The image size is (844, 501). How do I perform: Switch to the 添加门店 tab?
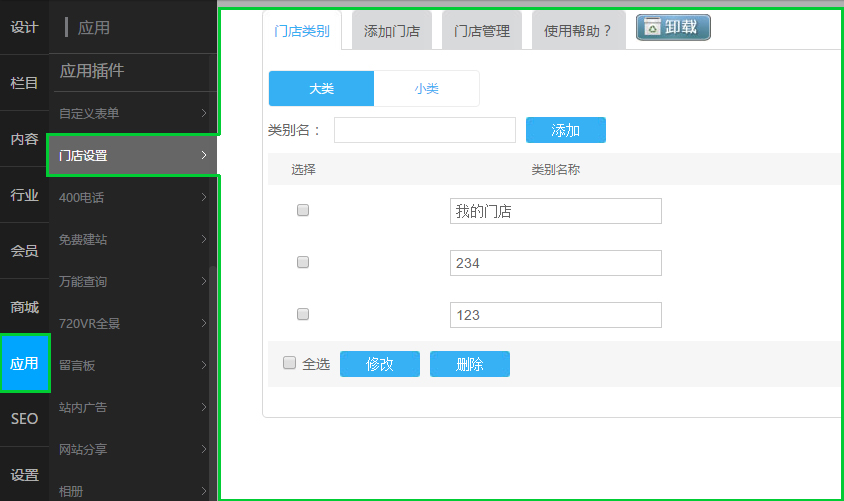(x=391, y=31)
